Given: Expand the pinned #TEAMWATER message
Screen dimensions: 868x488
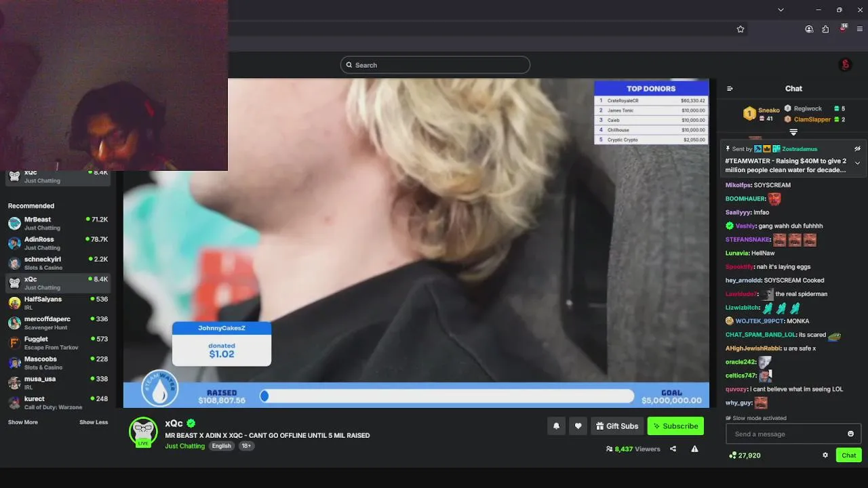Looking at the screenshot, I should click(x=857, y=163).
